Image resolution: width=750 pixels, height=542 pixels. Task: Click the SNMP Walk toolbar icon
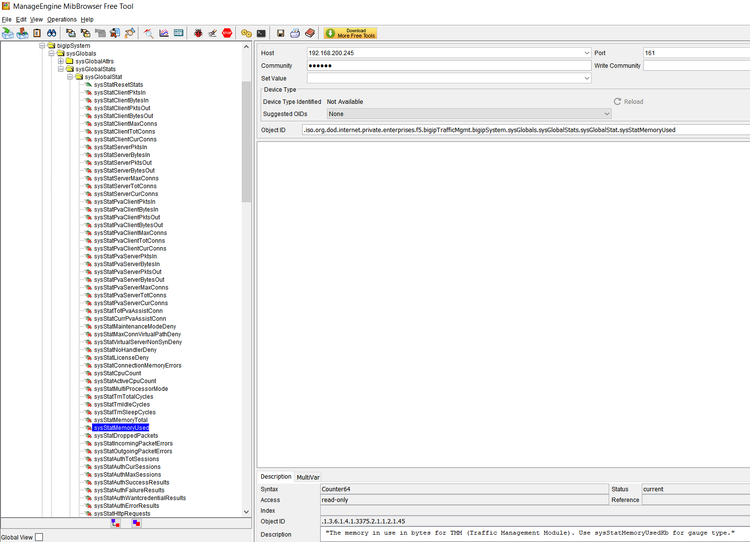point(115,33)
